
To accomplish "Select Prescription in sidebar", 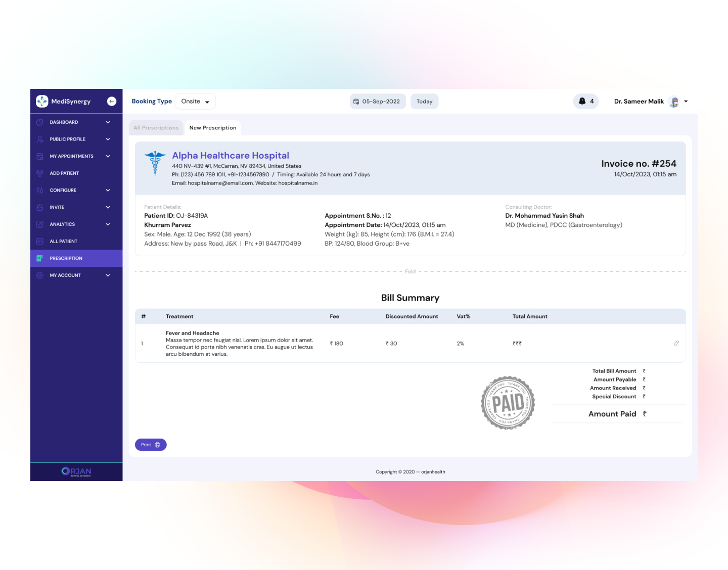I will coord(76,258).
